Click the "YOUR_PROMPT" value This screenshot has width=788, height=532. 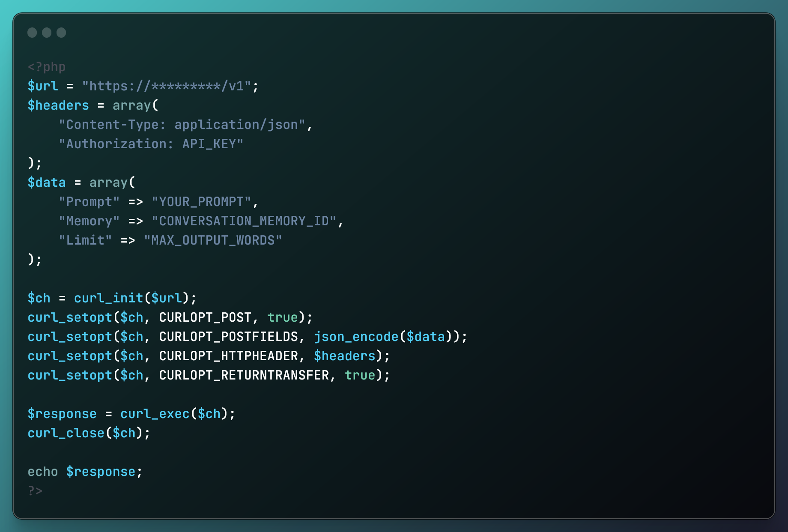201,202
